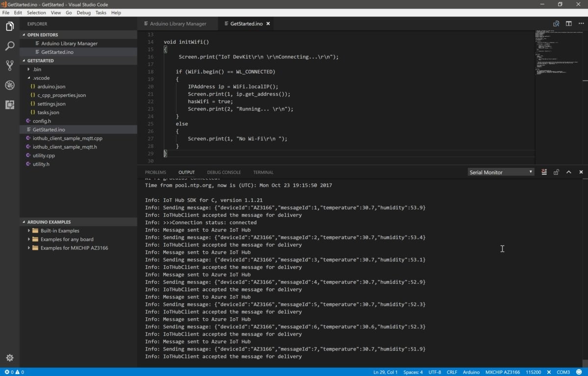Select board via MXCHIP AZ3166 status item
The image size is (588, 376).
pyautogui.click(x=502, y=372)
